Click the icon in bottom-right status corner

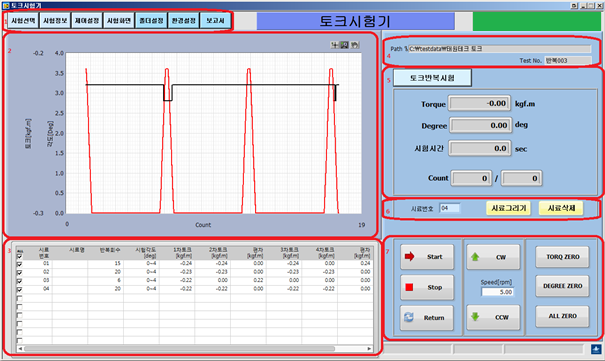(x=596, y=349)
